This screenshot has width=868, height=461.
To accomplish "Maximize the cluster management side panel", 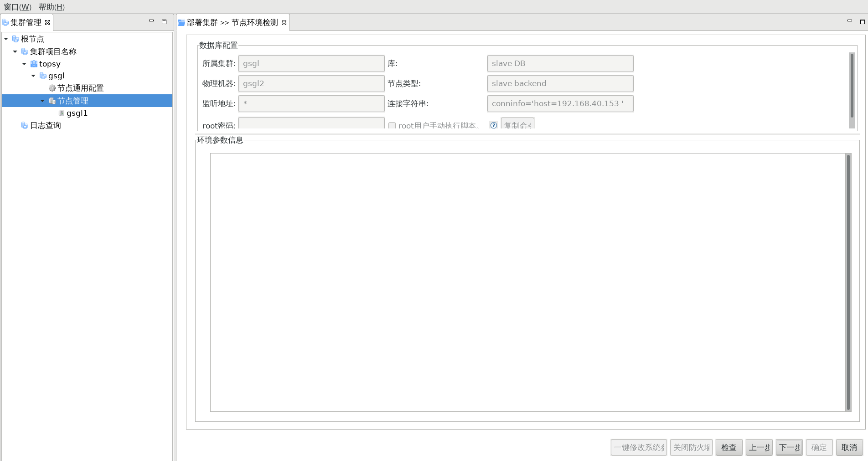I will (x=164, y=21).
